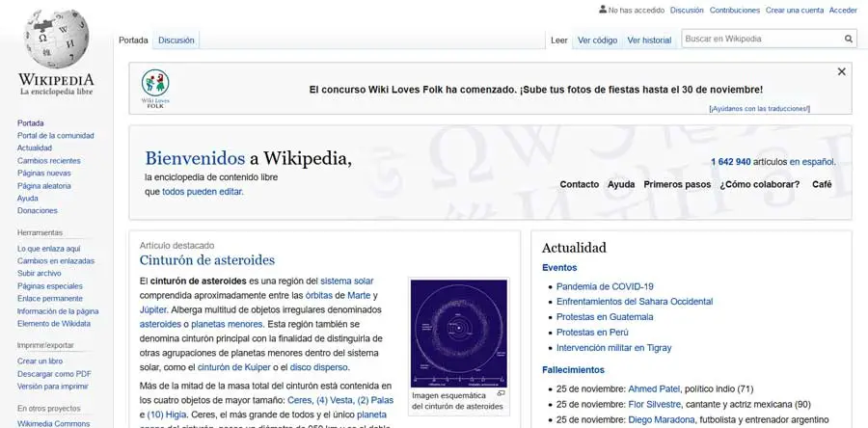The width and height of the screenshot is (868, 428).
Task: Open Cambios en enlazadas
Action: click(x=56, y=261)
